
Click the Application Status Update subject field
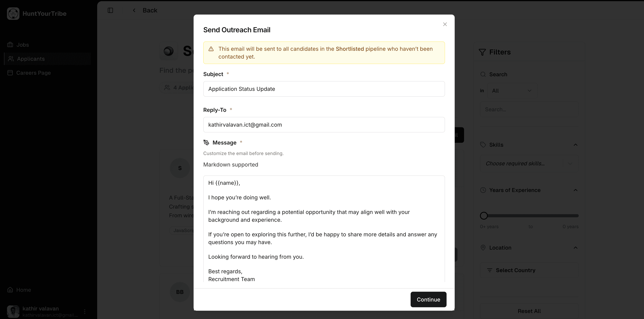point(324,89)
